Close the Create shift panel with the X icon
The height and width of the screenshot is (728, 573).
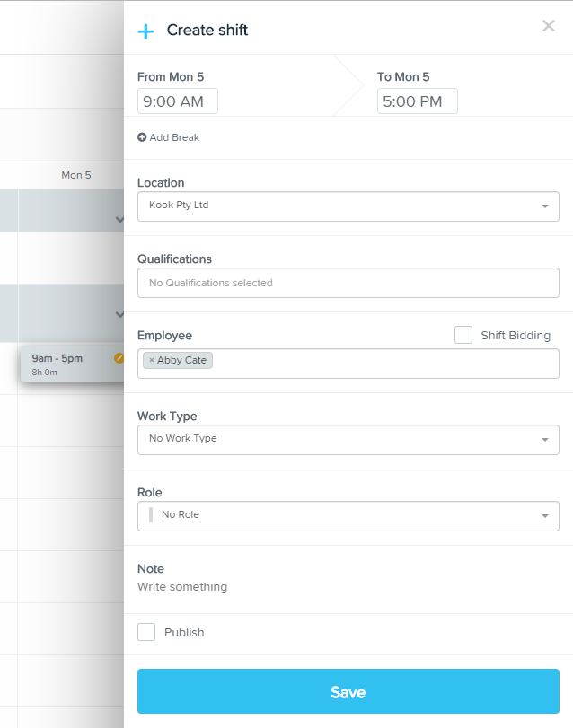point(549,25)
